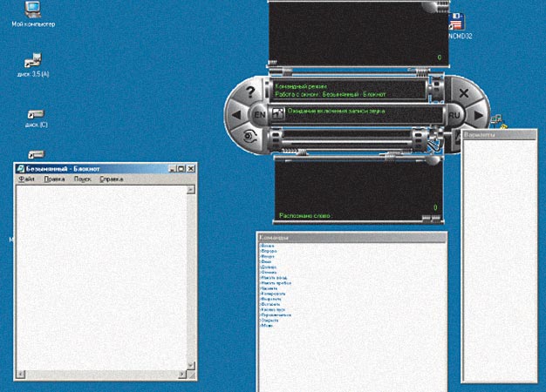Open the Файл menu in Notepad
Viewport: 546px width, 392px height.
coord(26,179)
